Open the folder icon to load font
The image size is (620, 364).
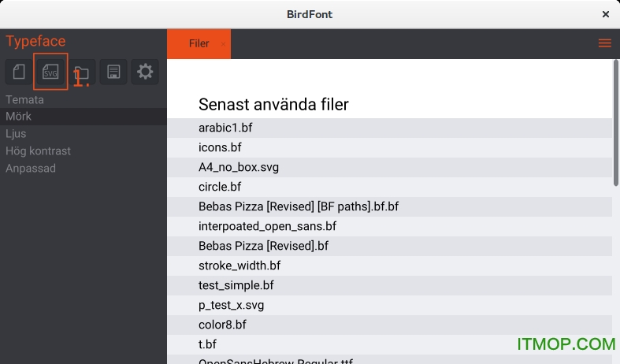pos(83,72)
